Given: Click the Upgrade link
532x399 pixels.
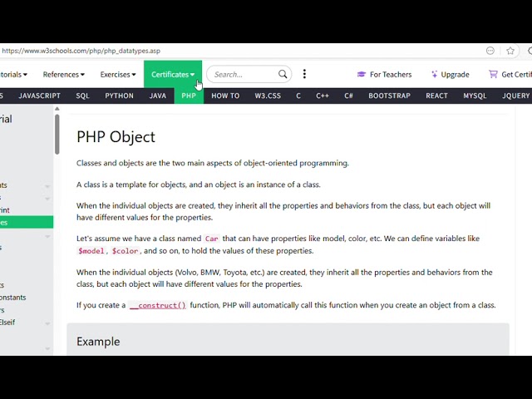Looking at the screenshot, I should point(450,74).
